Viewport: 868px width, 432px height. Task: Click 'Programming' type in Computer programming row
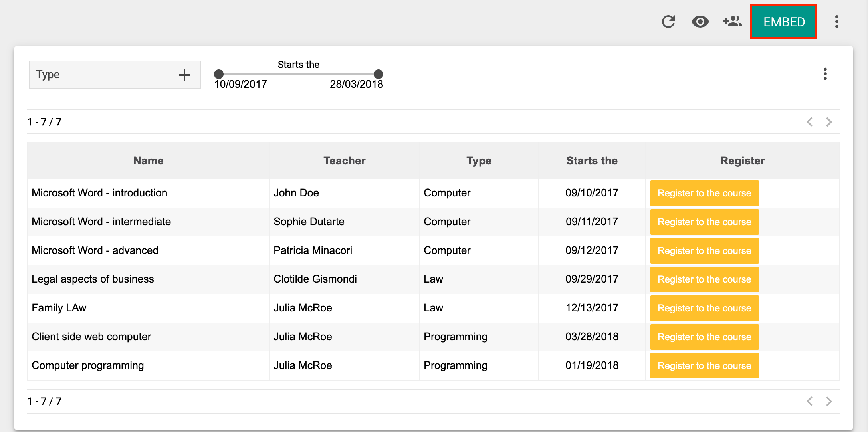pos(479,365)
